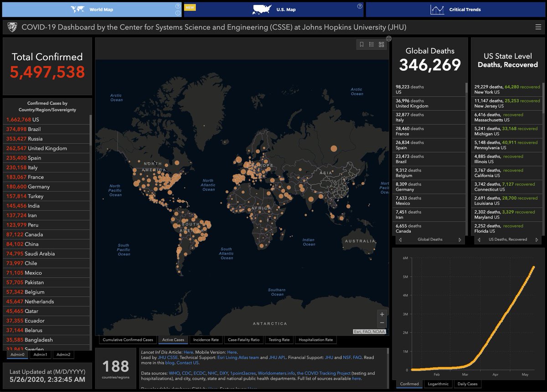
Task: Select New York US state entry
Action: pyautogui.click(x=507, y=89)
